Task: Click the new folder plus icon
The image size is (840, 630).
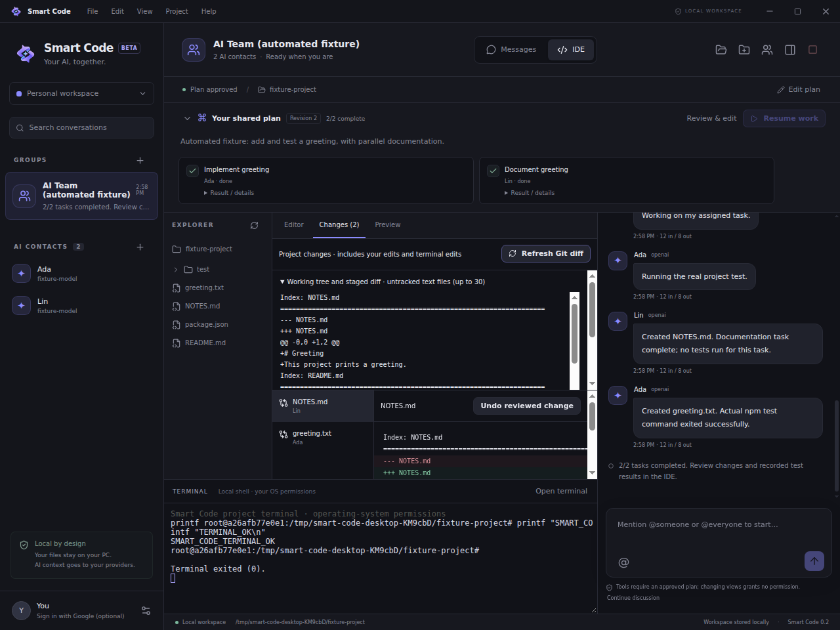Action: pos(744,50)
